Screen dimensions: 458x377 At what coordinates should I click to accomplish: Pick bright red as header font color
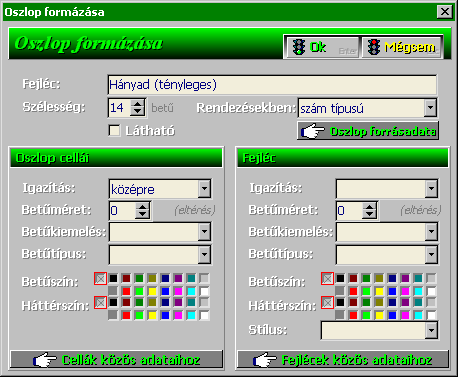353,291
